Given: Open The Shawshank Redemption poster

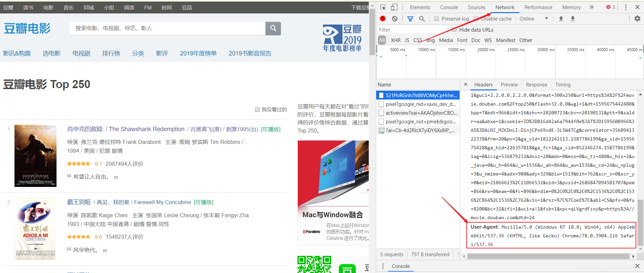Looking at the screenshot, I should (35, 156).
